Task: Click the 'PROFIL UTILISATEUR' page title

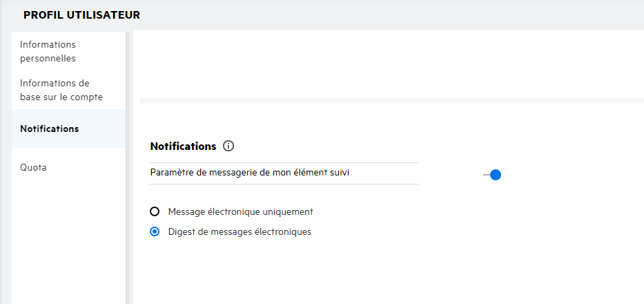Action: click(81, 15)
